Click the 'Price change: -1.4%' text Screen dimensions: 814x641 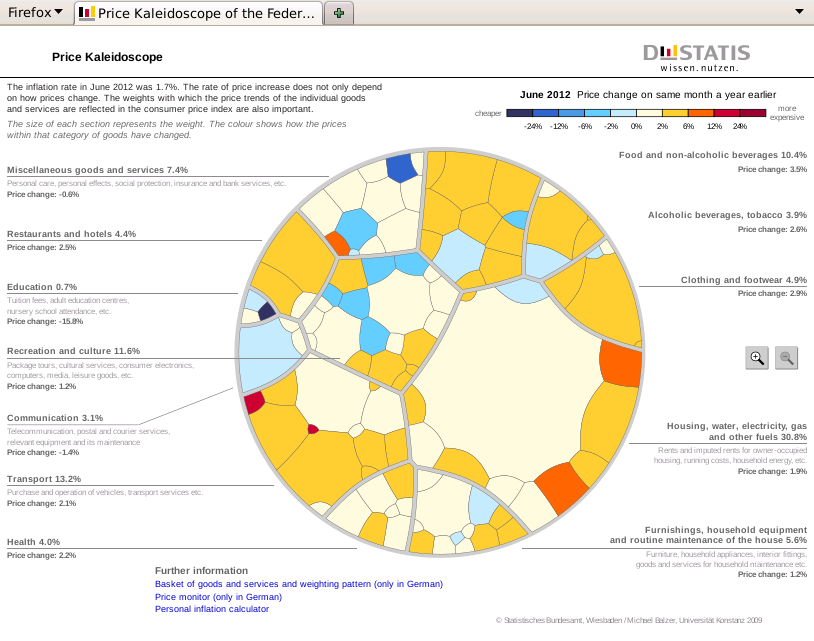[x=43, y=452]
